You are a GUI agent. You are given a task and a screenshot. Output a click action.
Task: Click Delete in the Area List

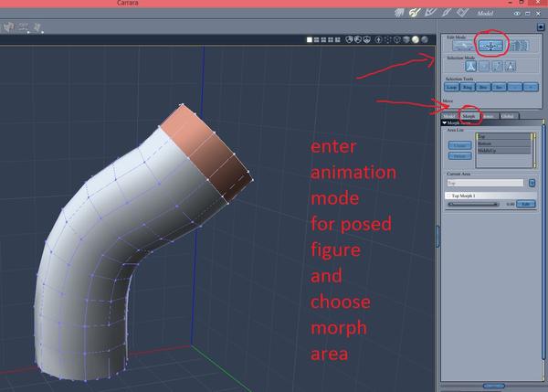pyautogui.click(x=460, y=156)
